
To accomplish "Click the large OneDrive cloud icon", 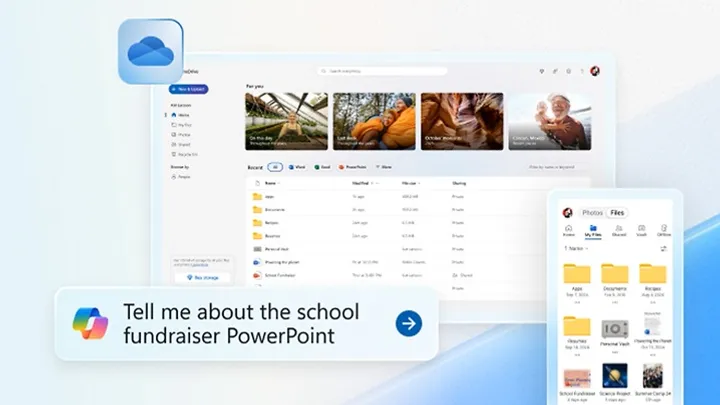I will click(x=151, y=50).
